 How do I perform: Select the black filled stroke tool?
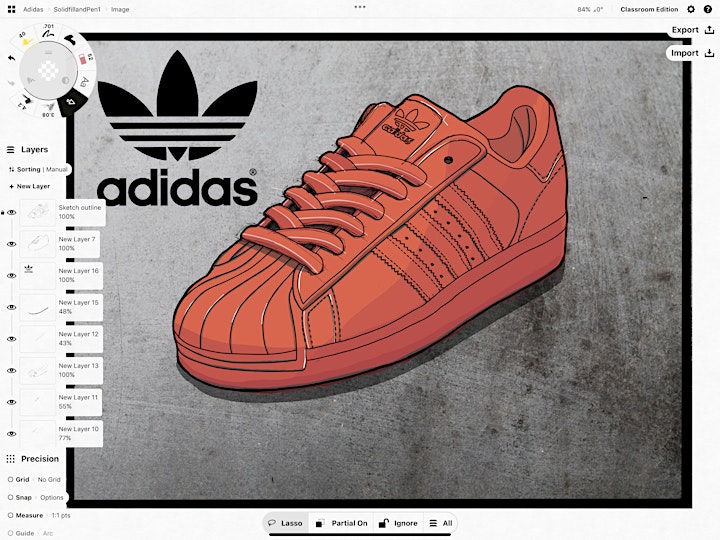70,40
